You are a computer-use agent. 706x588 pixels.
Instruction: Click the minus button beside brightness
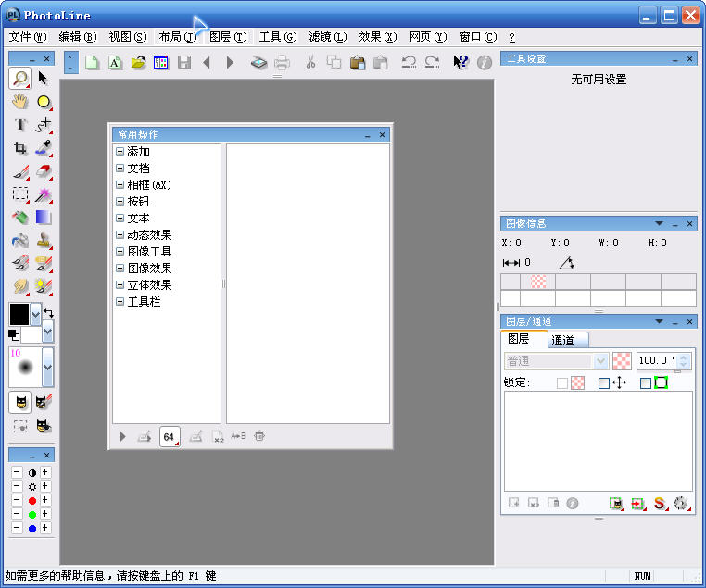(17, 486)
